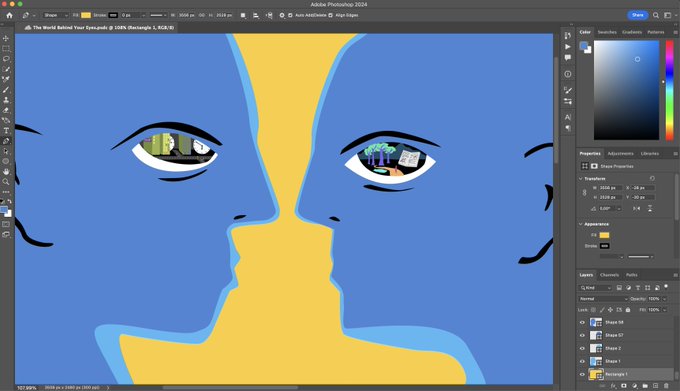Toggle the lock all padlock icon
The width and height of the screenshot is (680, 391).
pos(628,310)
